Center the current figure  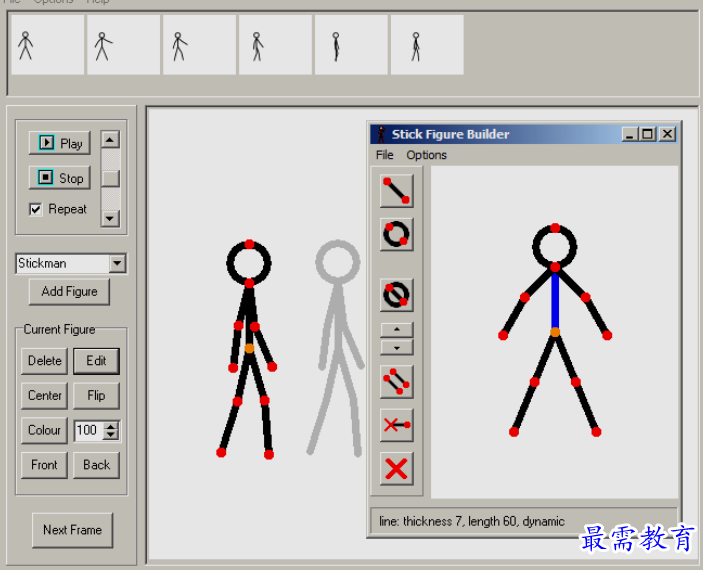[x=44, y=396]
